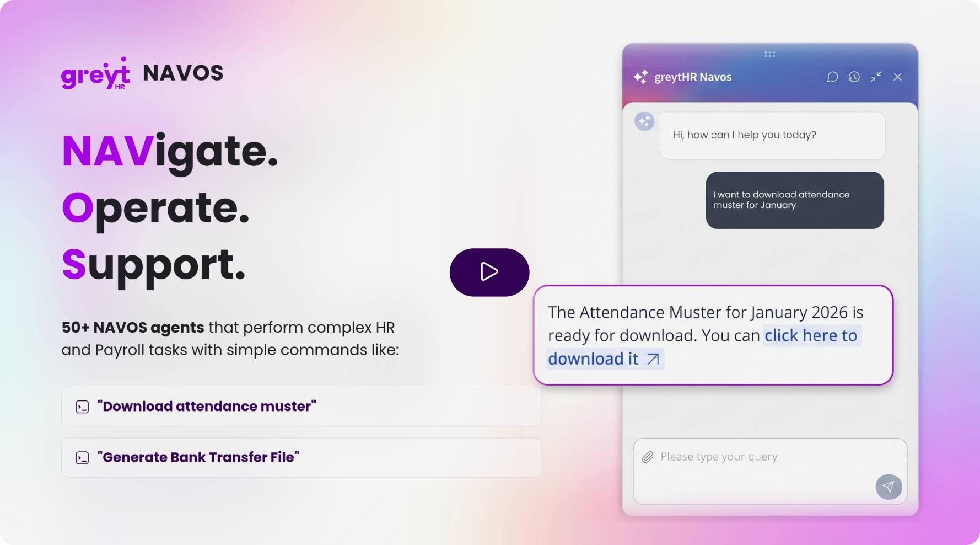Click the sparkle icon beside greytHR Navos title
980x545 pixels.
click(x=641, y=77)
